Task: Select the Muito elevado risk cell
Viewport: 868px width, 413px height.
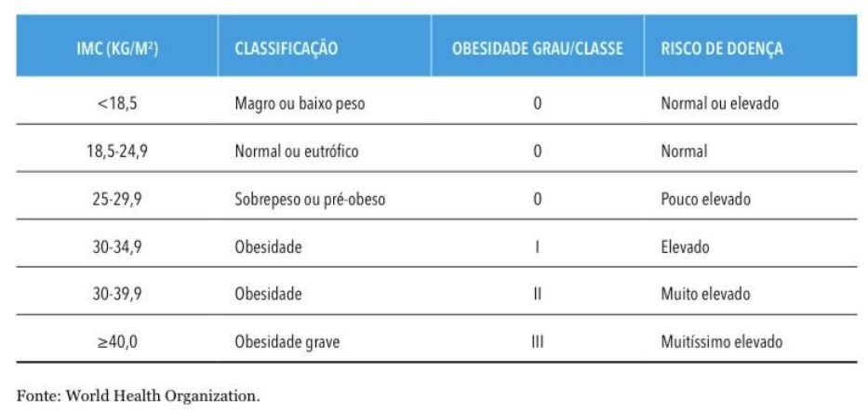Action: pos(705,293)
